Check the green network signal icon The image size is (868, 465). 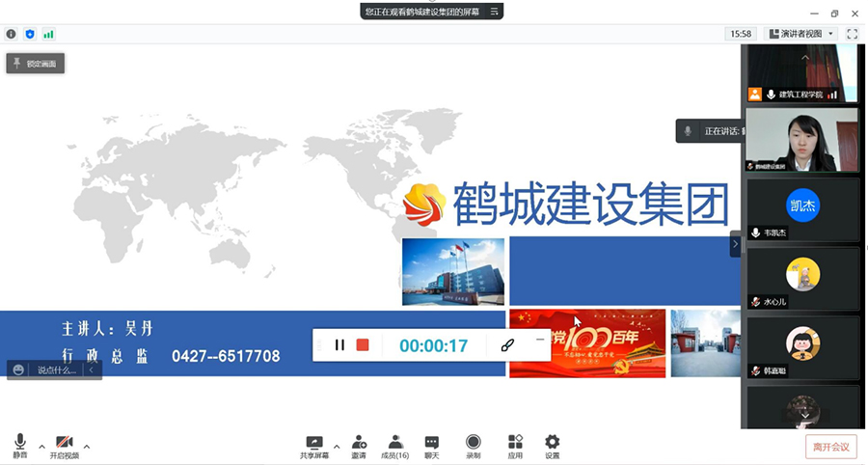pos(48,34)
